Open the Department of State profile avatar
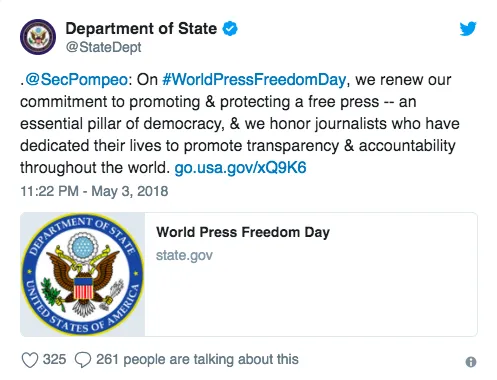Viewport: 497px width, 380px height. click(38, 37)
